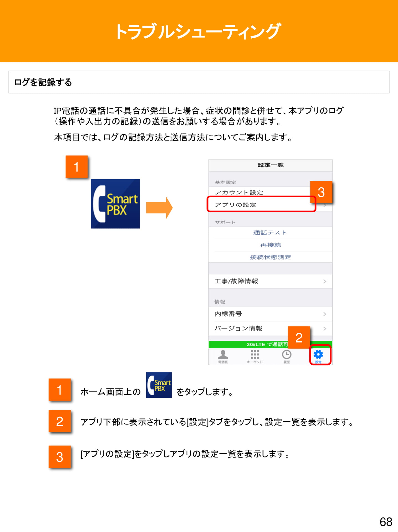This screenshot has height=532, width=398.
Task: Click the orange step 3 badge on screenshot
Action: tap(321, 192)
